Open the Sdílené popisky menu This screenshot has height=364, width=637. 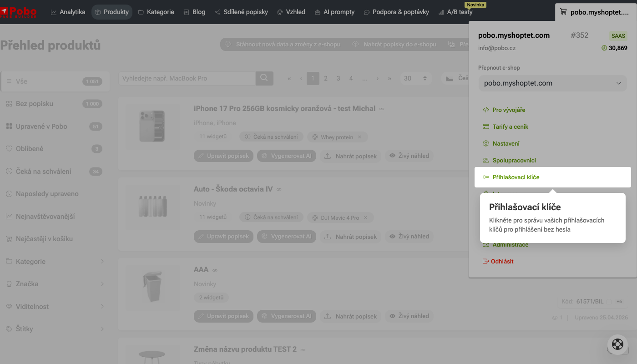(241, 12)
